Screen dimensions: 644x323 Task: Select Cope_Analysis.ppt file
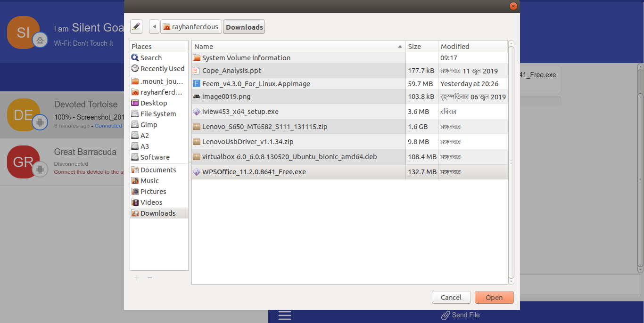[x=349, y=71]
